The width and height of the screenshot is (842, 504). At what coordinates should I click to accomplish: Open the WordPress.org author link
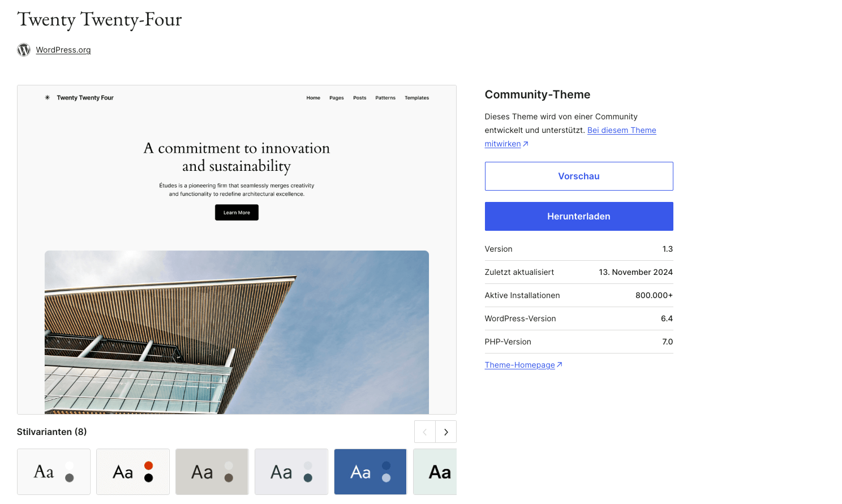tap(63, 50)
